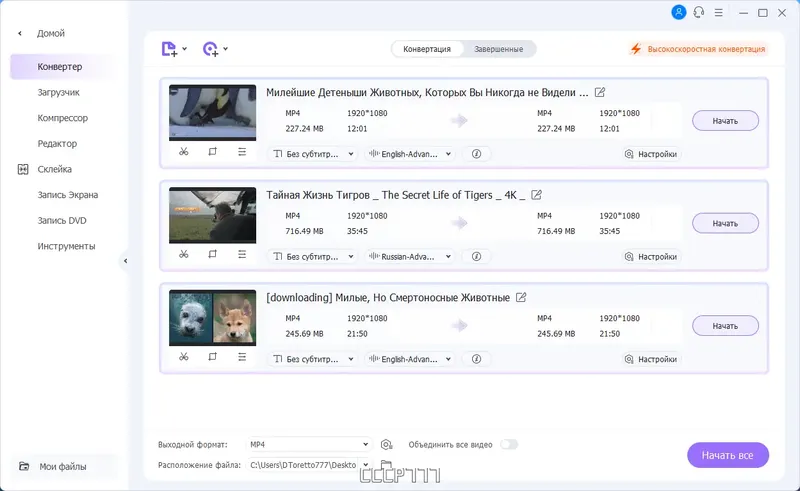Start converting Милейшие Детеныши video
The image size is (800, 491).
pyautogui.click(x=725, y=121)
